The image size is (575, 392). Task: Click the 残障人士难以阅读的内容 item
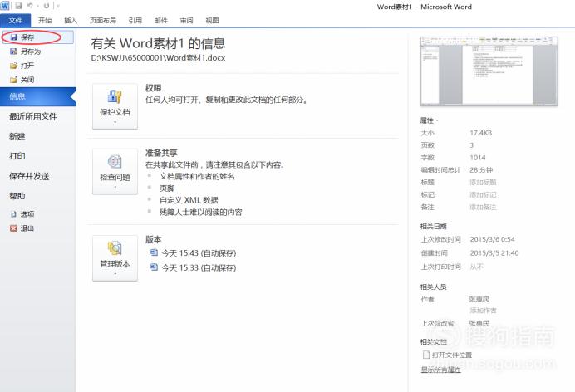200,213
